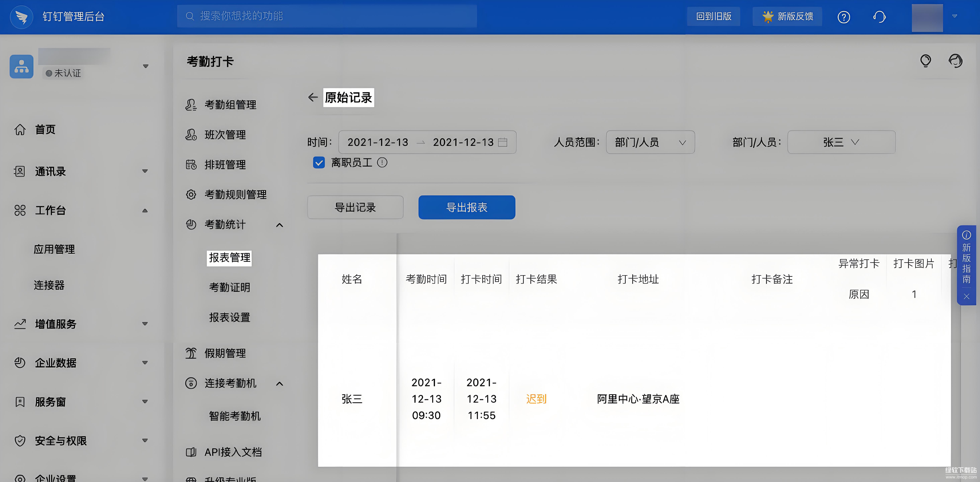Image resolution: width=980 pixels, height=482 pixels.
Task: Click the back arrow beside 原始记录
Action: point(313,97)
